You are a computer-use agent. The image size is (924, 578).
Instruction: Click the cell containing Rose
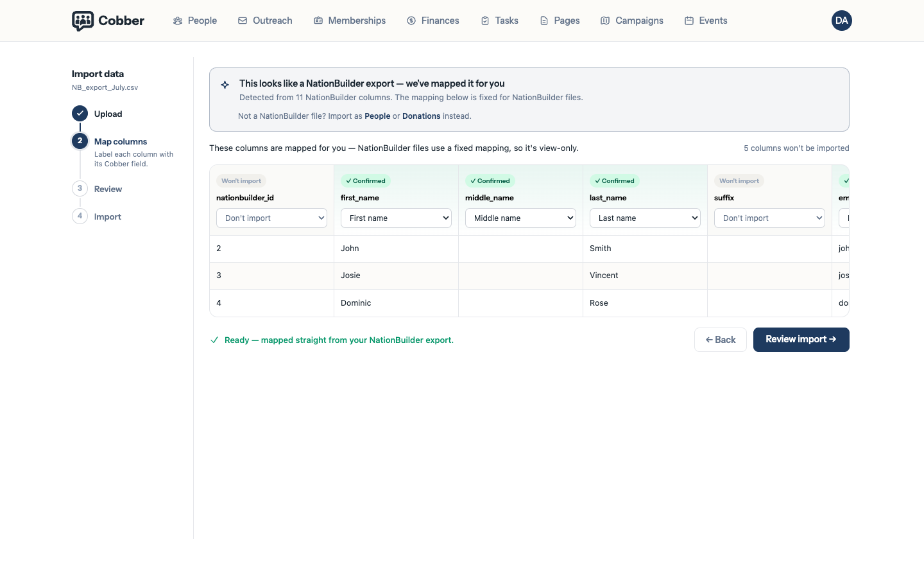tap(645, 303)
